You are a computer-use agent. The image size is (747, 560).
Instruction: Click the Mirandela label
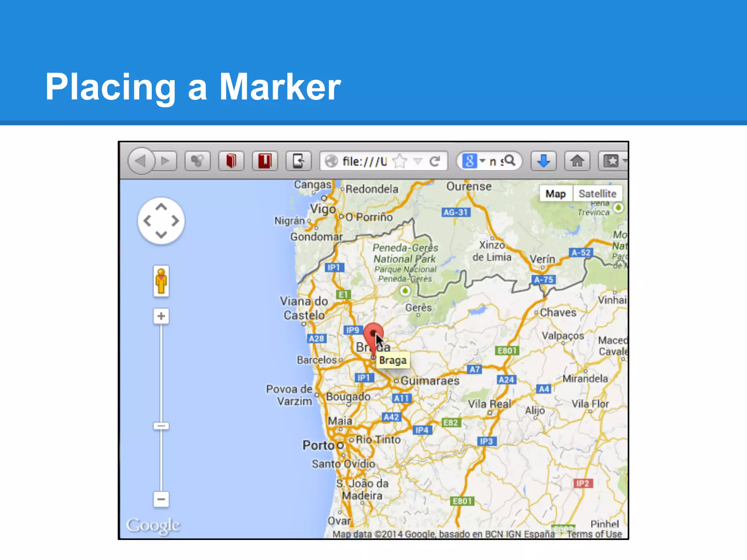[585, 378]
